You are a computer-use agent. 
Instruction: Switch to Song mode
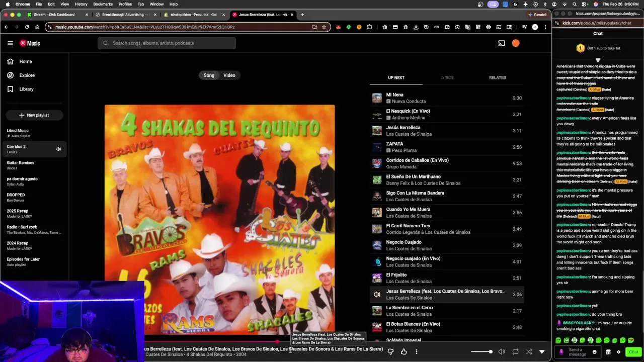[209, 75]
